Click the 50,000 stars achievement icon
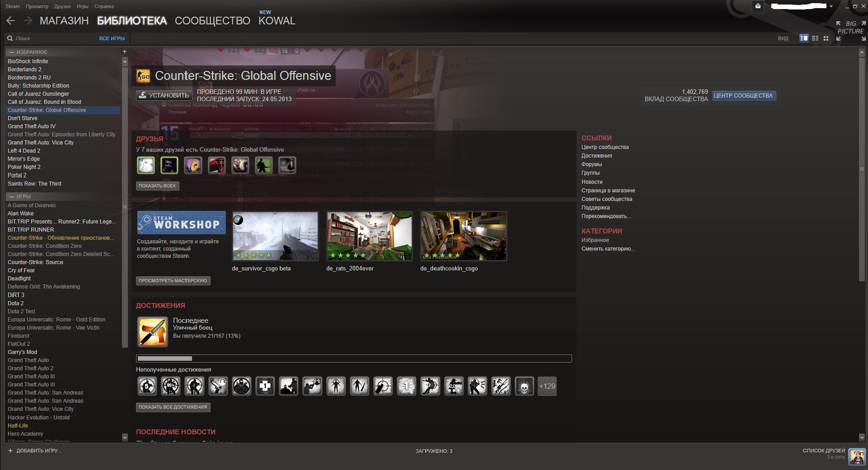 pos(454,386)
